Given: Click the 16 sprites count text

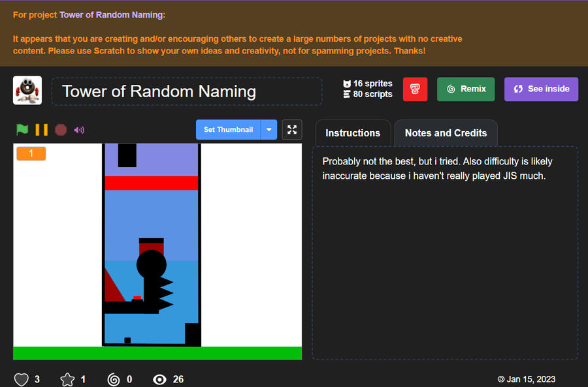Looking at the screenshot, I should click(x=373, y=84).
